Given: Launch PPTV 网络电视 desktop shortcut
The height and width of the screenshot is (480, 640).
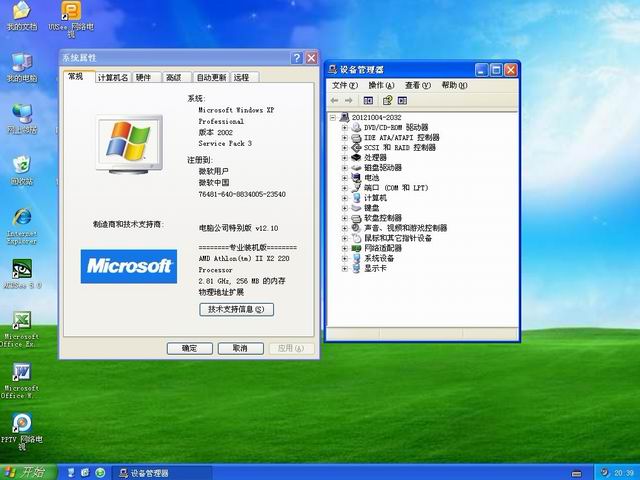Looking at the screenshot, I should pyautogui.click(x=21, y=424).
